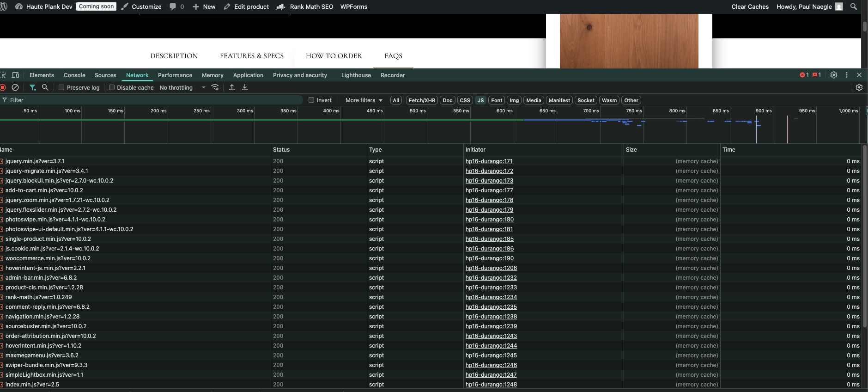
Task: Select the woocommerce.min.js?ver=10.0.2 request
Action: (x=430, y=258)
